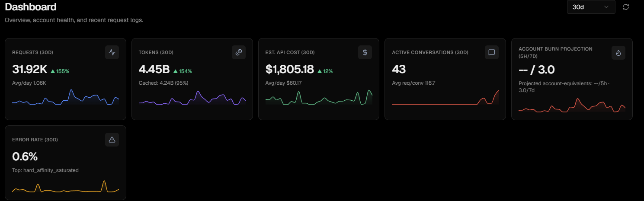Click the Requests sparkline chart

point(65,97)
